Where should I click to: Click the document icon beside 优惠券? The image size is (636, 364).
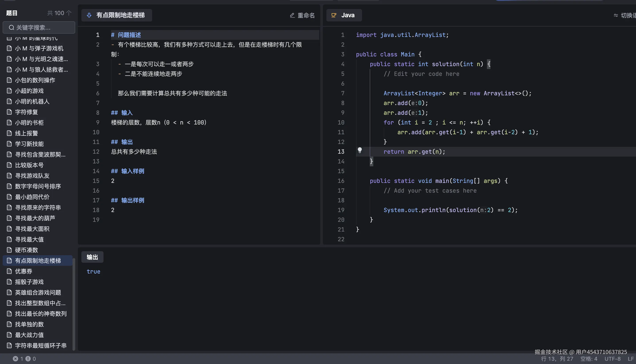pyautogui.click(x=9, y=271)
